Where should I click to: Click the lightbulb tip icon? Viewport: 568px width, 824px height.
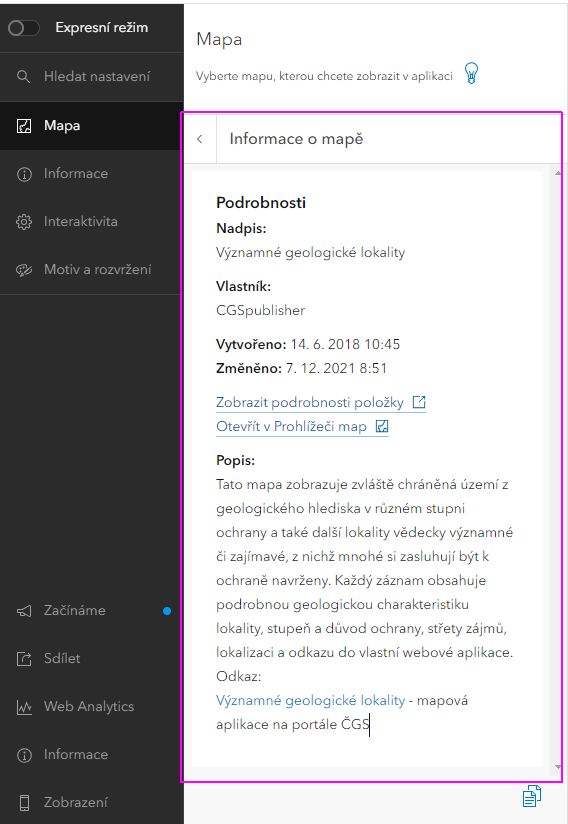(471, 73)
